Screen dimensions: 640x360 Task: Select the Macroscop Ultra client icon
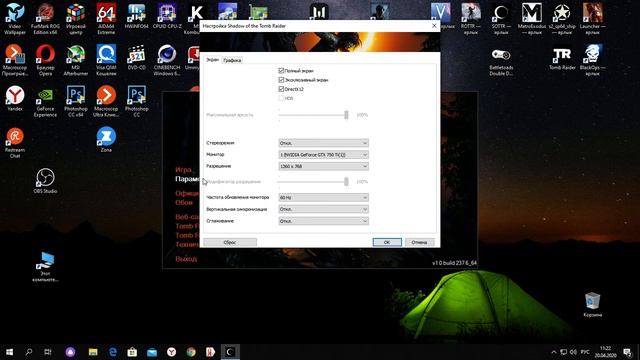[x=106, y=101]
